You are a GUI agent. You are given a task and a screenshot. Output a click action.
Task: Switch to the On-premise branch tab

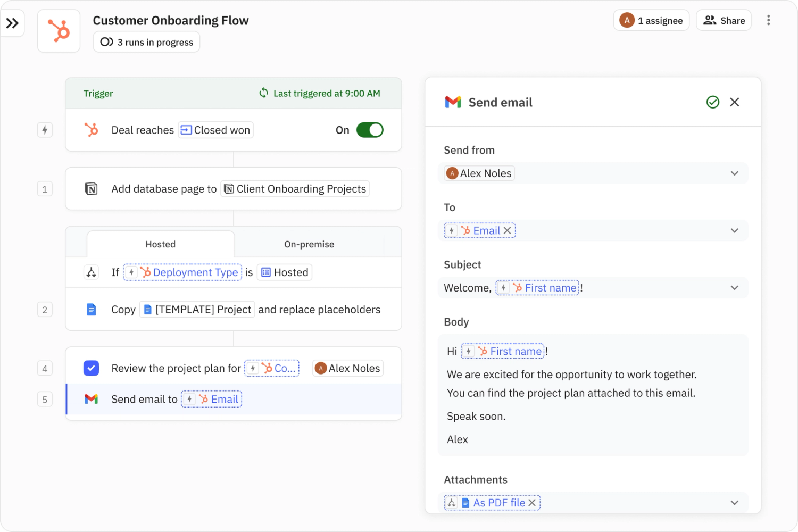(x=309, y=244)
